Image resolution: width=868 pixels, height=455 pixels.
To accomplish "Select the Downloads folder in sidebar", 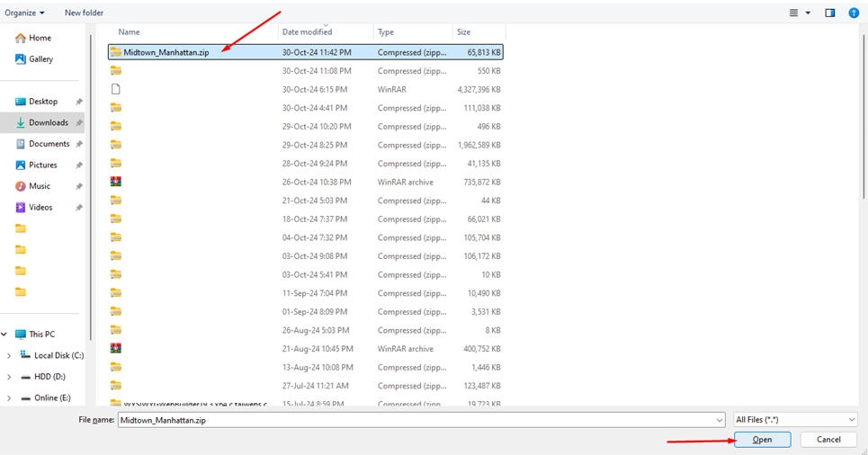I will click(x=48, y=122).
